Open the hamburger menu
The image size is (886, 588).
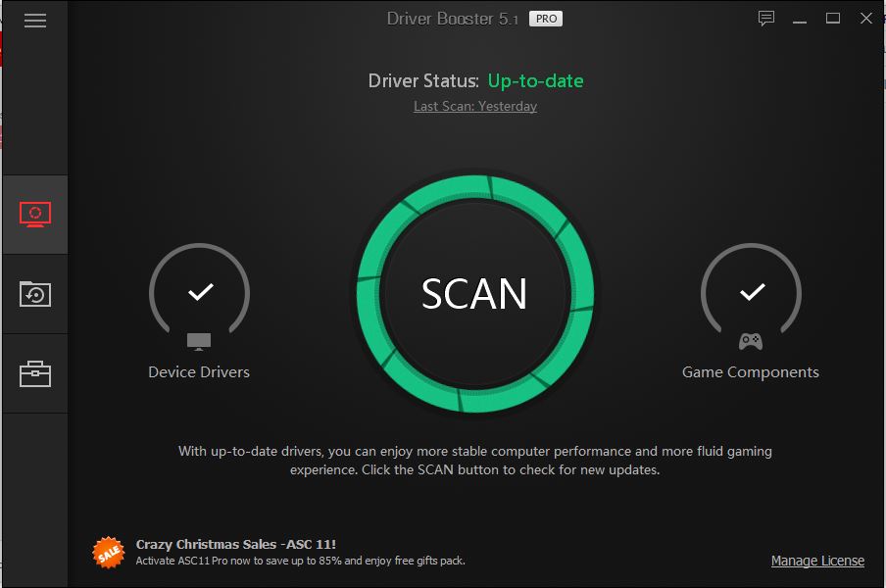(x=35, y=21)
